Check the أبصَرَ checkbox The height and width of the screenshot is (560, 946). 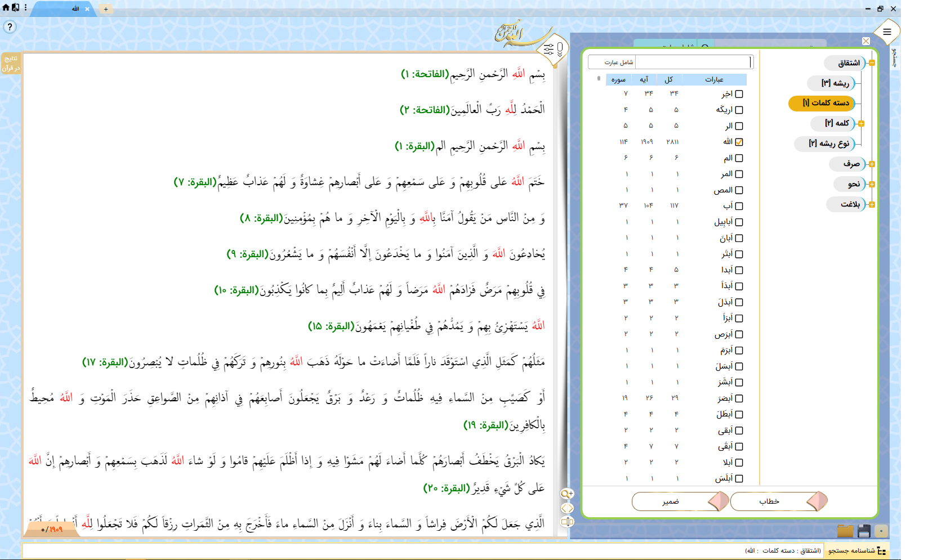739,398
